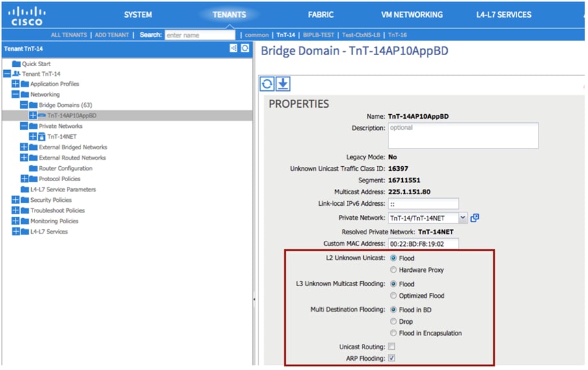Select Flood in BD radio button
588x370 pixels.
point(393,310)
